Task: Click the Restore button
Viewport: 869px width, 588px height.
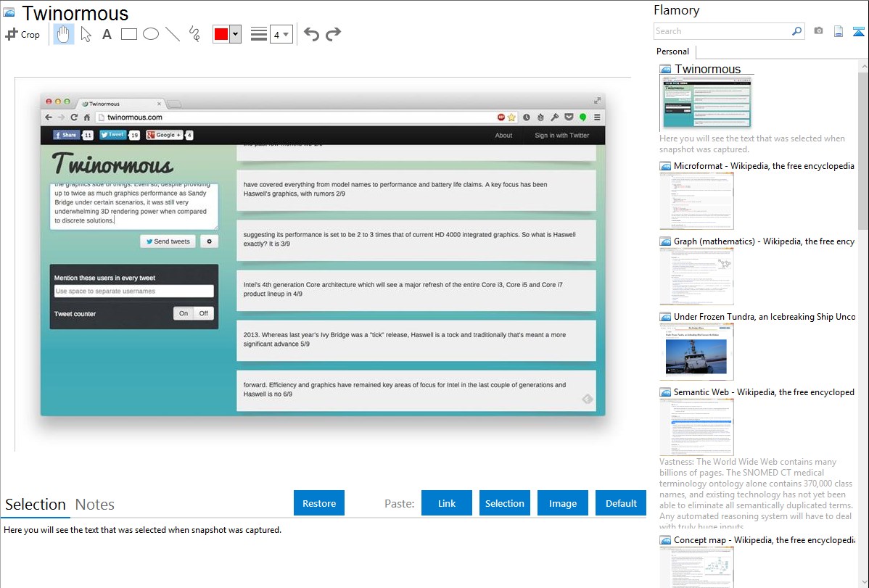Action: point(319,503)
